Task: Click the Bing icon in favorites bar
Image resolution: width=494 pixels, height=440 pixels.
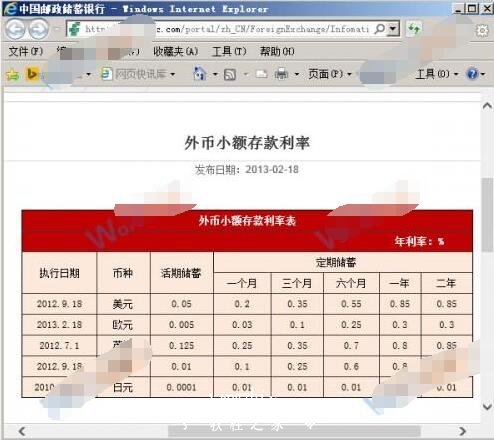Action: click(x=32, y=74)
